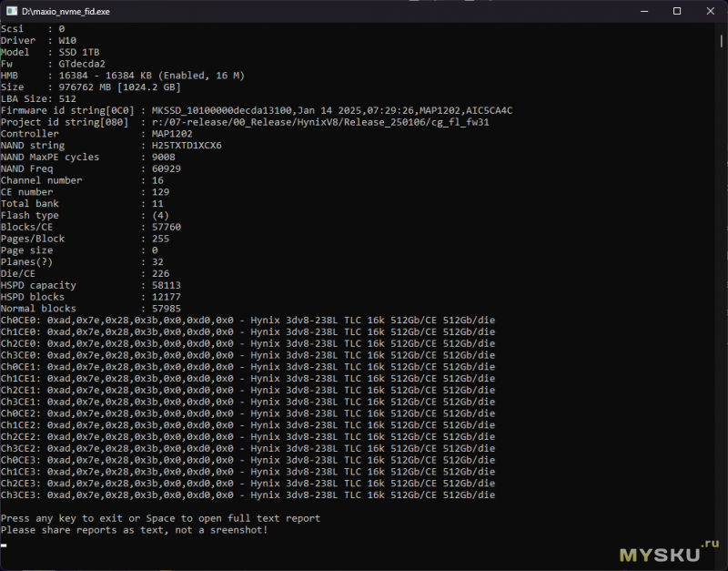Click the Planes(?) value 32
The image size is (728, 571).
[157, 261]
